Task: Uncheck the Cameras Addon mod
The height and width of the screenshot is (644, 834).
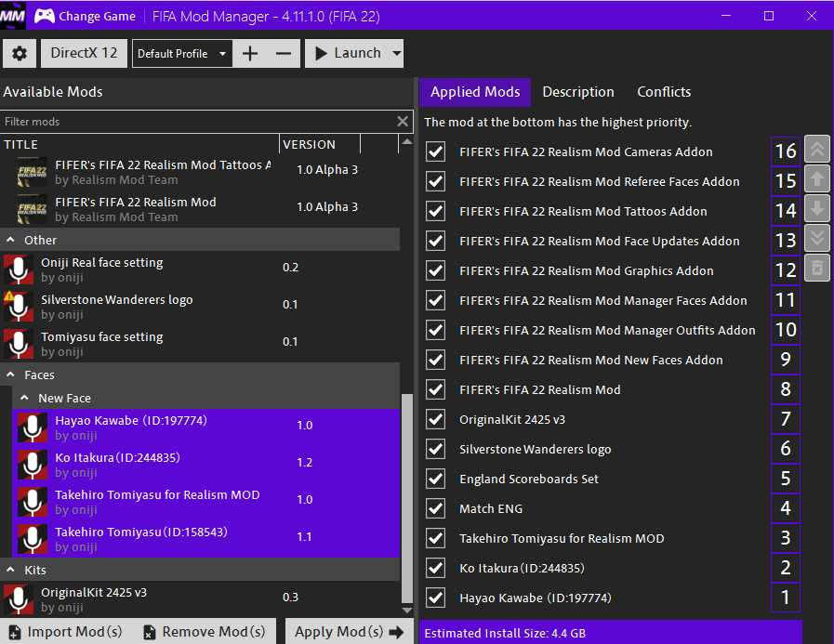Action: click(436, 151)
